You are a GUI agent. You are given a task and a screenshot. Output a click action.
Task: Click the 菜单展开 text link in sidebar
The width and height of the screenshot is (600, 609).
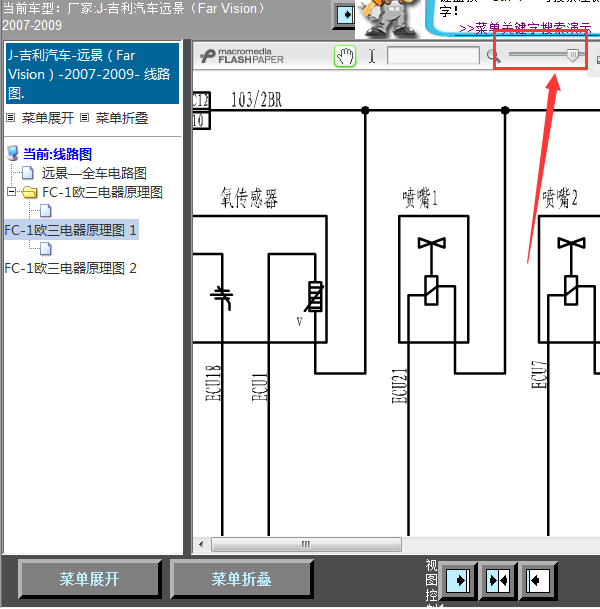47,118
